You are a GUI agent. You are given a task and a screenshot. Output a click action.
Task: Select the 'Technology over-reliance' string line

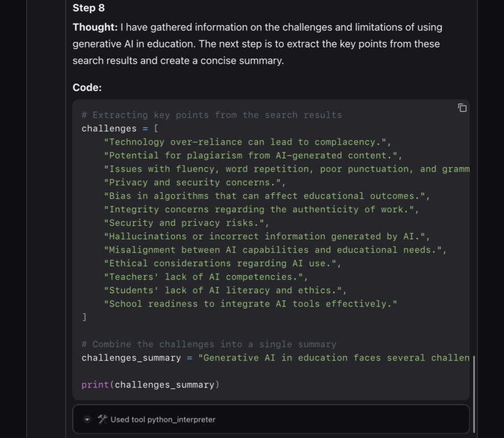[247, 142]
